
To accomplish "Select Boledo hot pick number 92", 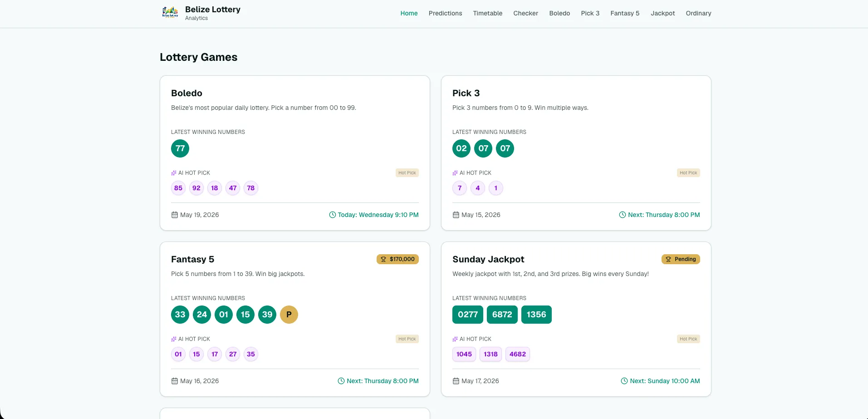I will 196,188.
